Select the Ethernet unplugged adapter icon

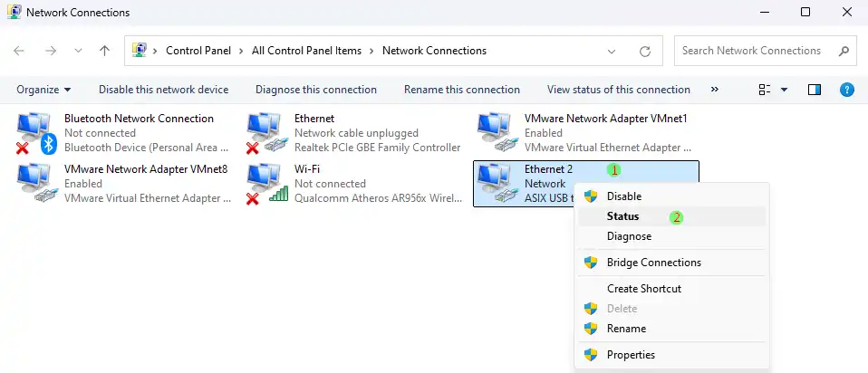266,132
